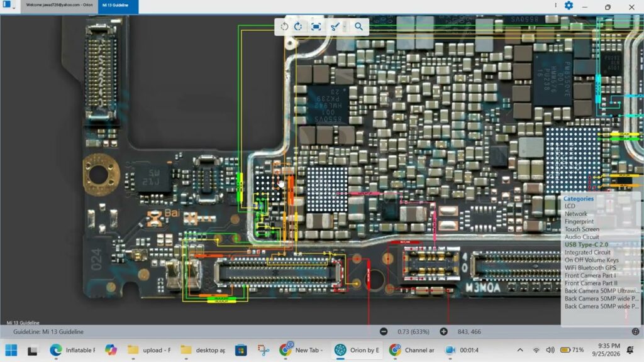The width and height of the screenshot is (644, 362).
Task: Open the battery 71% status indicator
Action: 572,350
